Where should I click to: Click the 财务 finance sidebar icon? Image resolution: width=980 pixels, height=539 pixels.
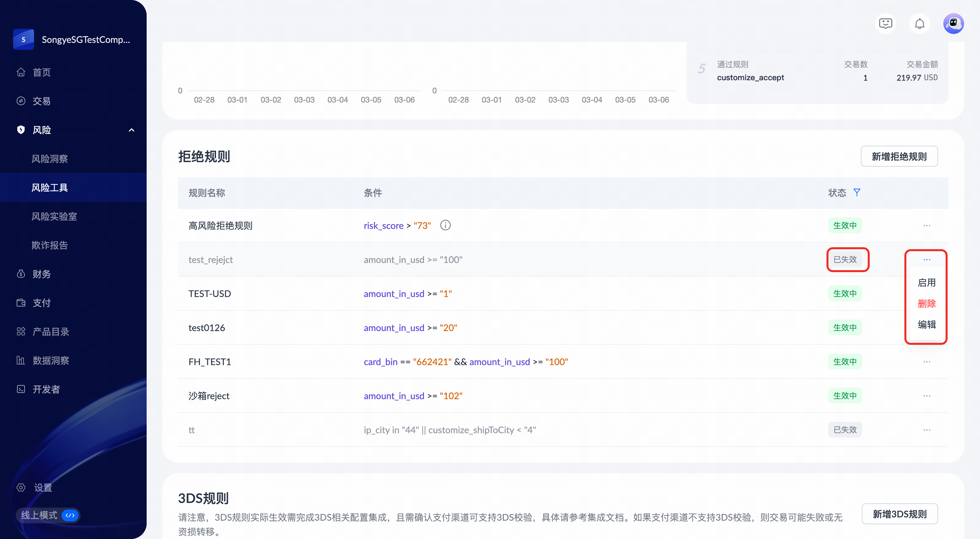point(21,274)
